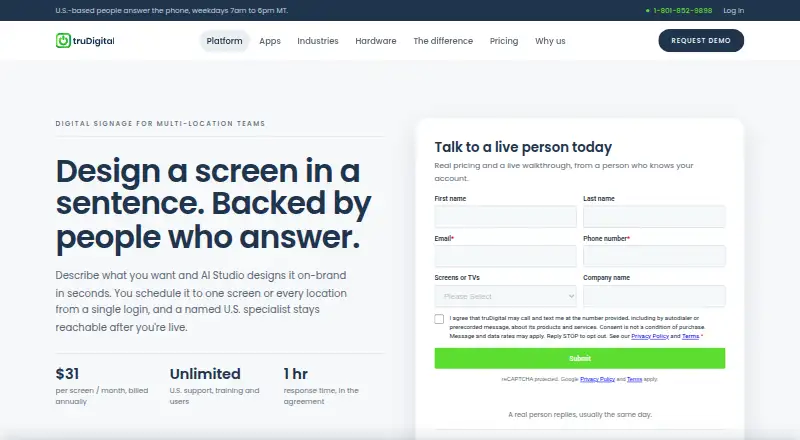Focus the Last name input field
Screen dimensions: 800x440
click(654, 216)
